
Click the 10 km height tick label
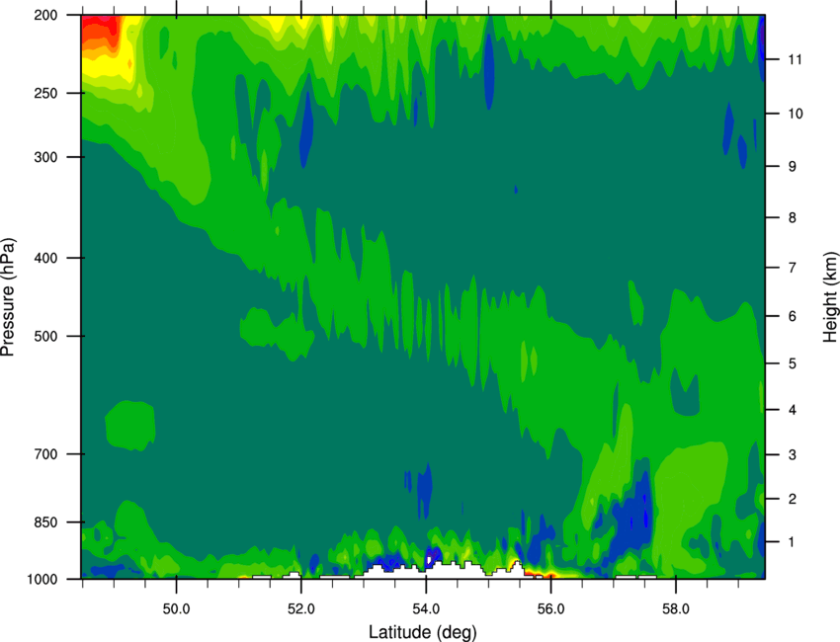point(796,114)
